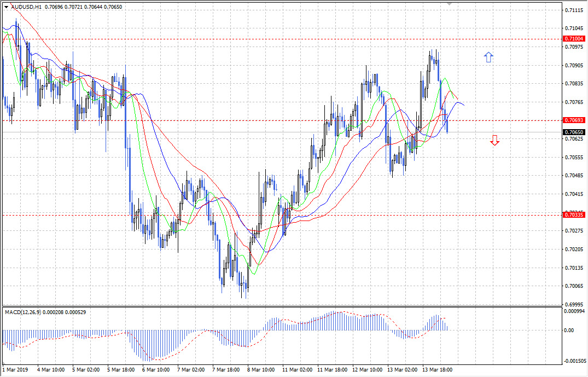Click the 0.69995 price axis label
The width and height of the screenshot is (588, 377).
574,304
